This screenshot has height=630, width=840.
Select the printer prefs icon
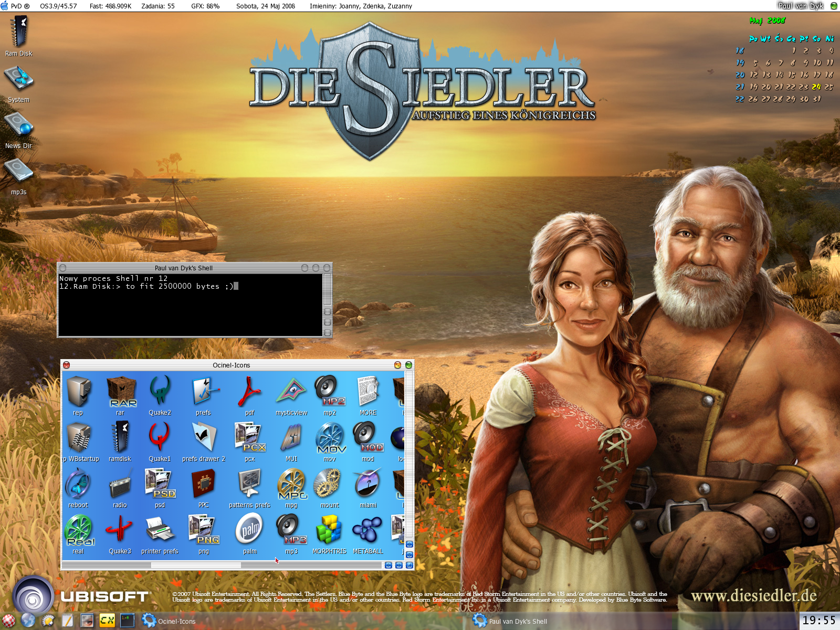160,534
